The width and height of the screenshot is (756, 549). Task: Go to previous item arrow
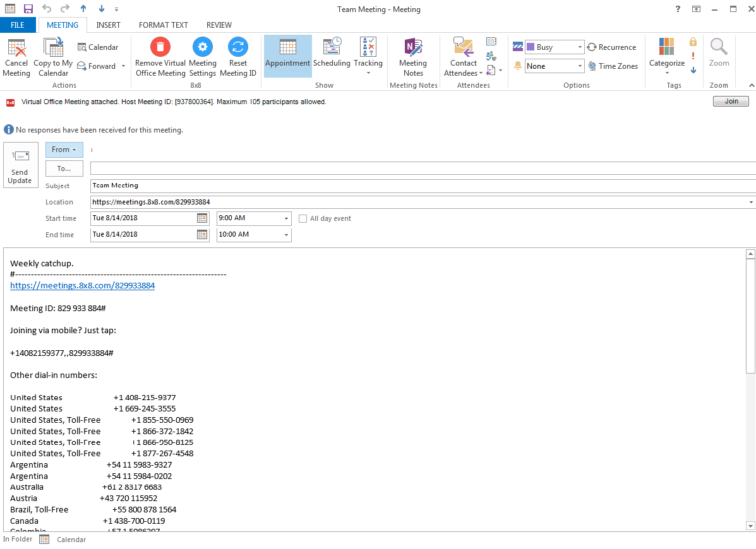click(x=83, y=9)
